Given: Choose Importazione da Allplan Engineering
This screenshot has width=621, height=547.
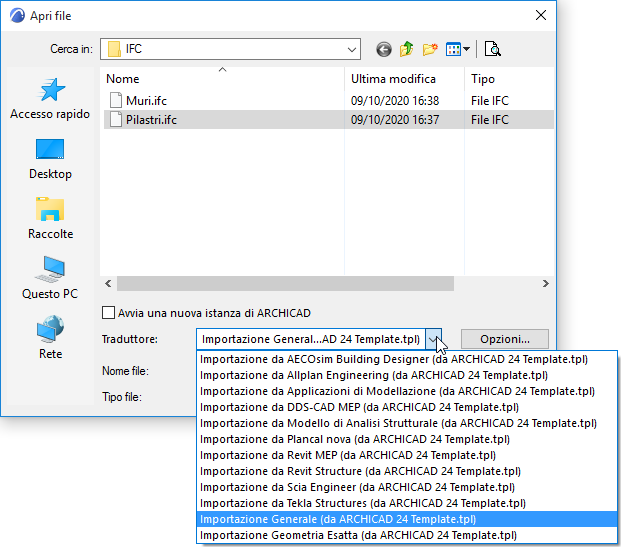Looking at the screenshot, I should (x=407, y=375).
